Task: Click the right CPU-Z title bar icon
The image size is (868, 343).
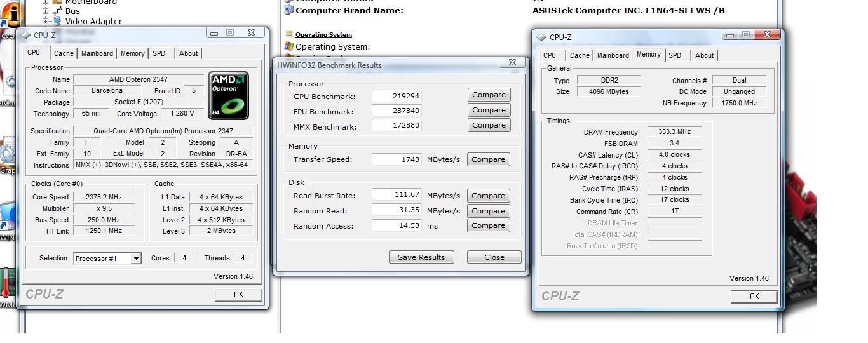Action: pyautogui.click(x=541, y=37)
